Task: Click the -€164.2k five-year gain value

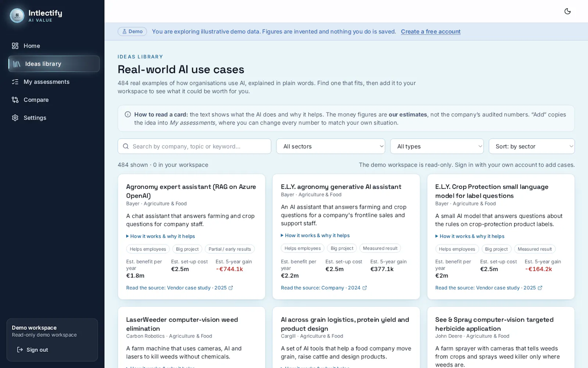Action: pyautogui.click(x=538, y=269)
